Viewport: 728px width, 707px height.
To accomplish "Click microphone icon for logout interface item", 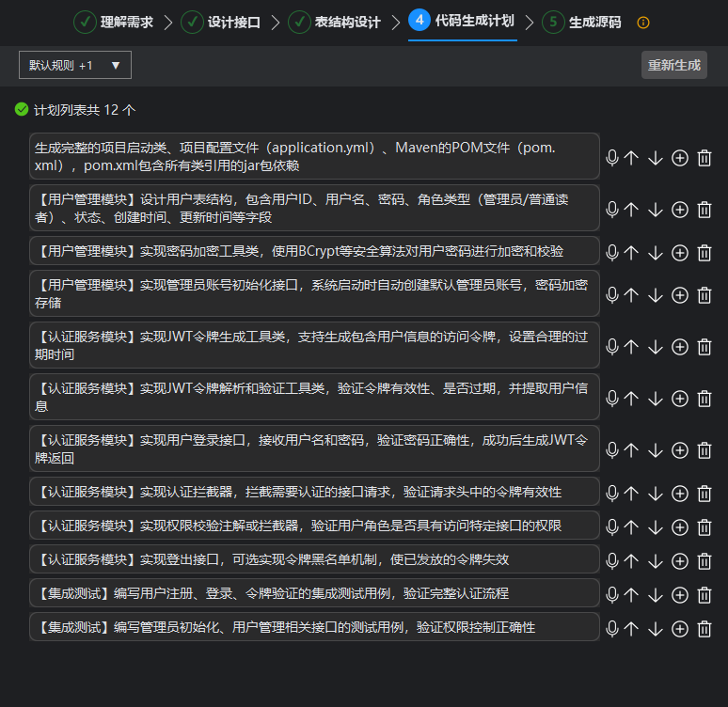I will pos(612,561).
